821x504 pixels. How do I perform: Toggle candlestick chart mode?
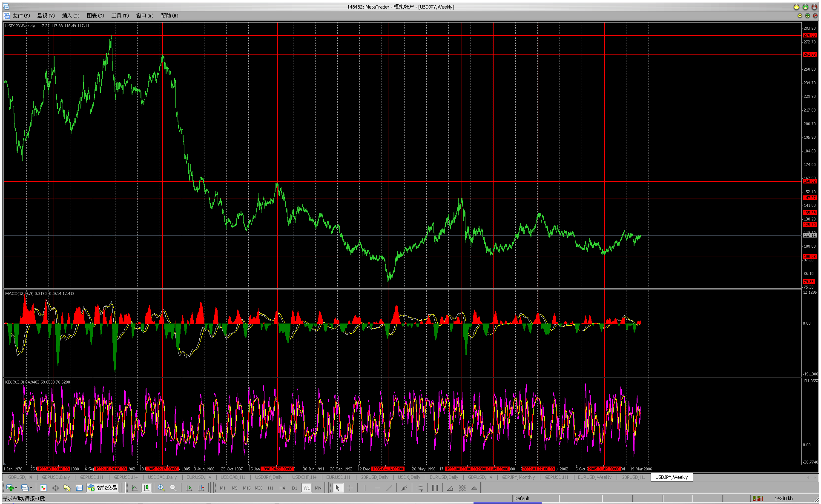tap(146, 488)
